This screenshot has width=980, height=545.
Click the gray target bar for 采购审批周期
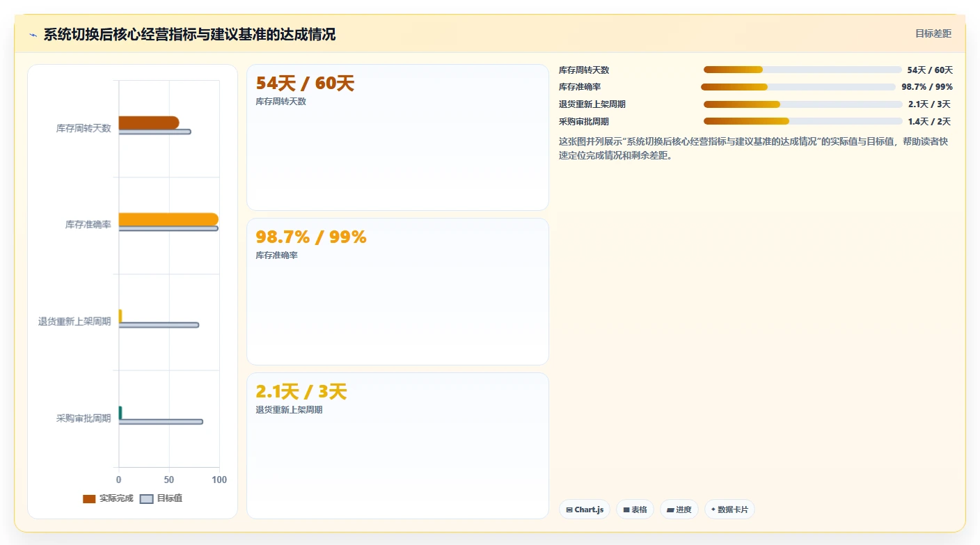(x=161, y=422)
